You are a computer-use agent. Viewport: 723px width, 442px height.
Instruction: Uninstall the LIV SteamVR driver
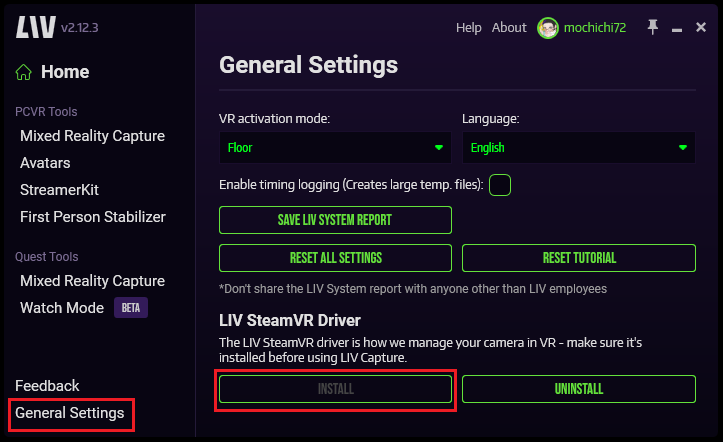click(x=578, y=389)
